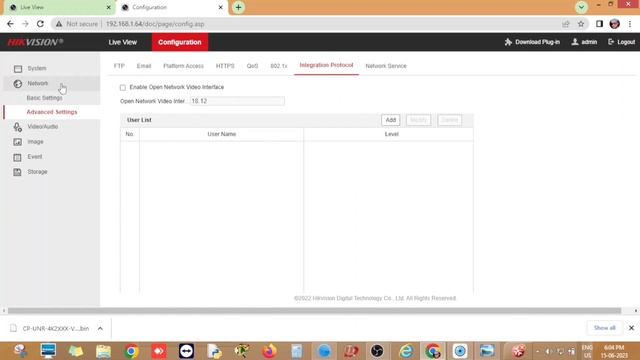640x360 pixels.
Task: Click the Open Network Video Interface version field
Action: [x=237, y=101]
